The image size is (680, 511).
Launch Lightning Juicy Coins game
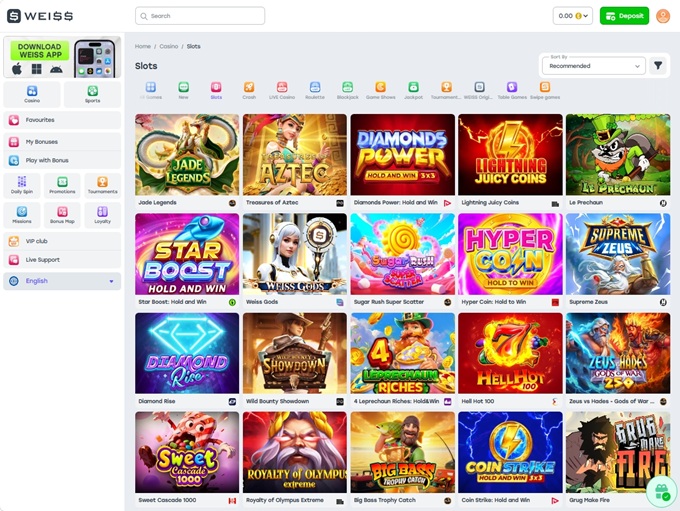tap(510, 155)
